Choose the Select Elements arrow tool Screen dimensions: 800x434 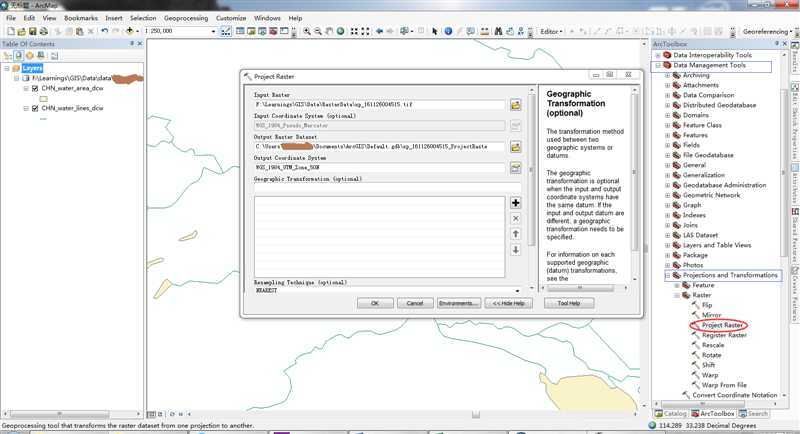[435, 31]
